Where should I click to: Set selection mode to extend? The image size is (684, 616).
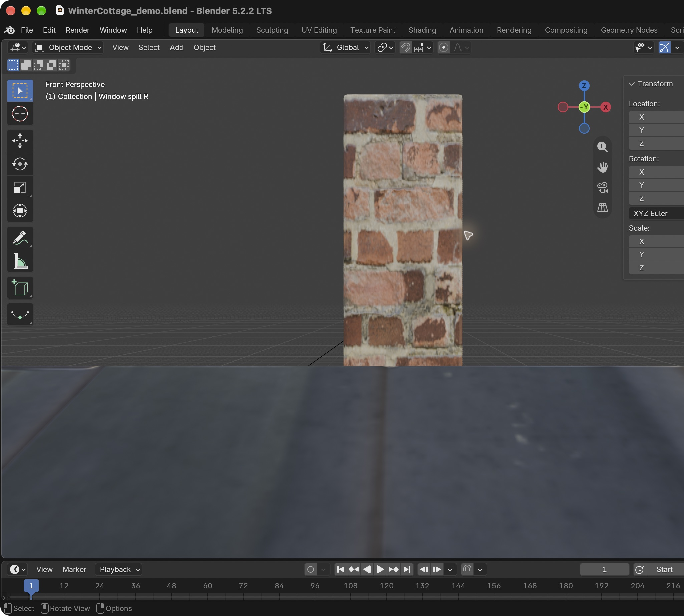(x=26, y=65)
